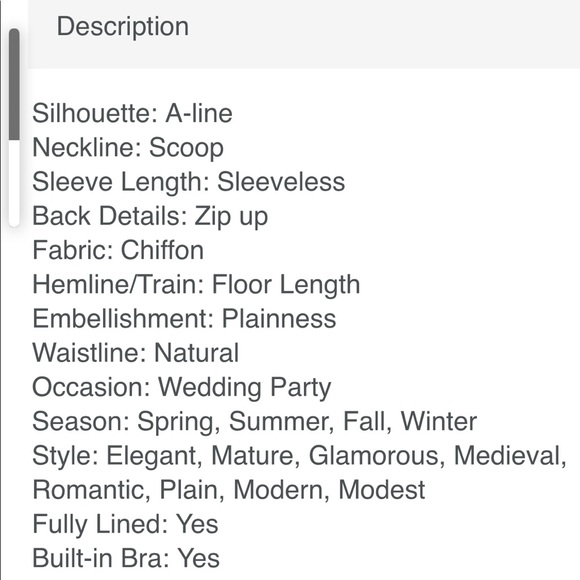Viewport: 580px width, 580px height.
Task: Click the Style: Elegant, Mature line
Action: (x=299, y=456)
